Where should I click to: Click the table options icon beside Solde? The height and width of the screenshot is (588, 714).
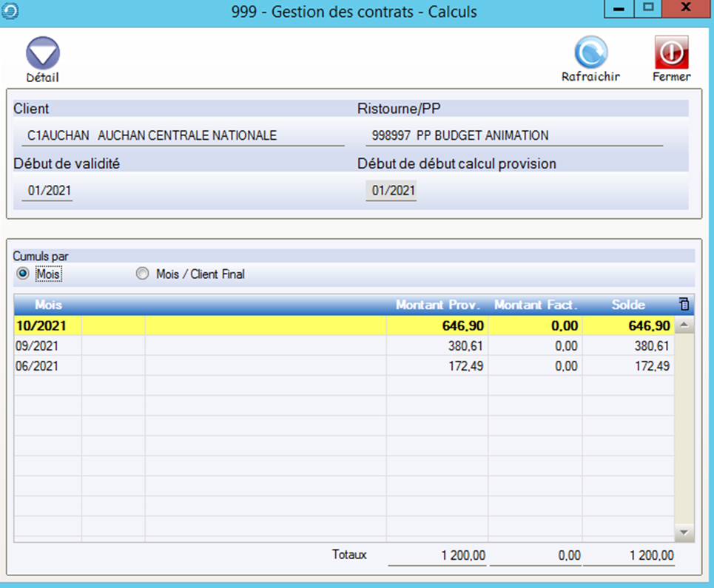tap(683, 304)
